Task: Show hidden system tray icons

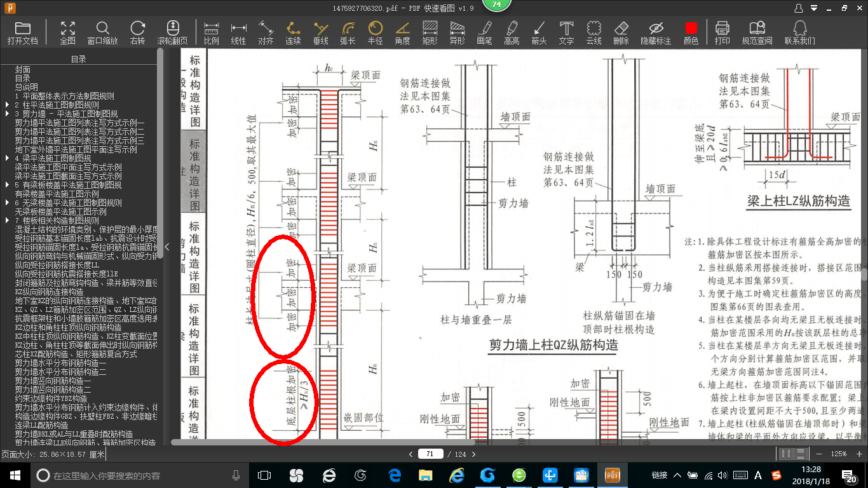Action: coord(677,475)
